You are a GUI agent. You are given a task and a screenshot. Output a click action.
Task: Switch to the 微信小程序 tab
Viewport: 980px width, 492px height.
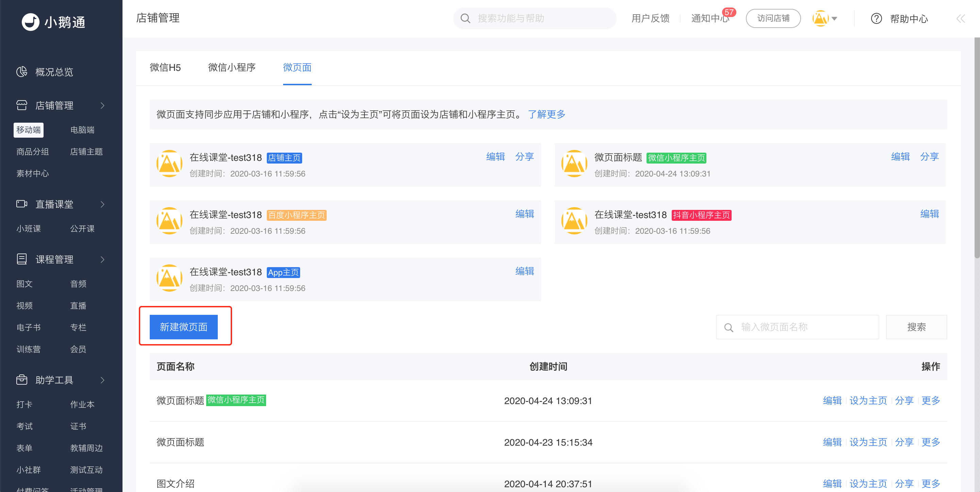pos(232,67)
